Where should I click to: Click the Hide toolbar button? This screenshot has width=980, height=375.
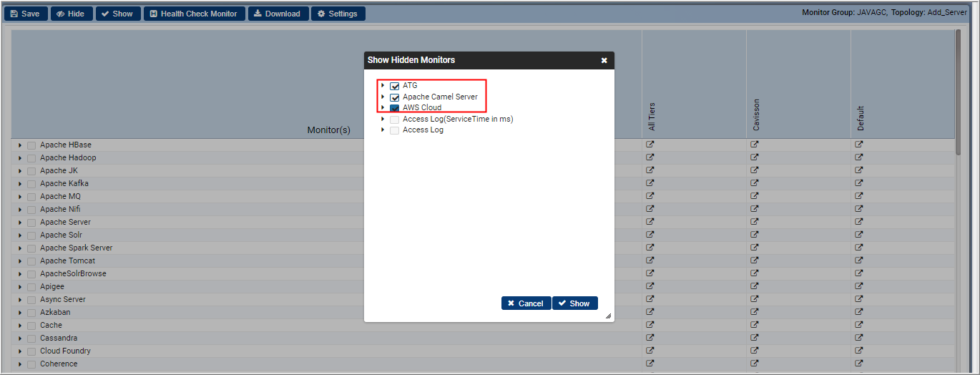click(x=72, y=14)
